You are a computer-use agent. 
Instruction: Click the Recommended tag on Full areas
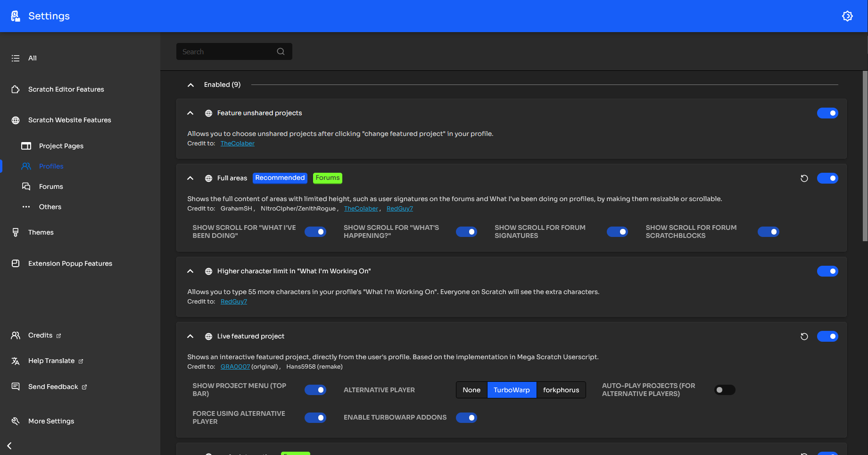point(280,178)
